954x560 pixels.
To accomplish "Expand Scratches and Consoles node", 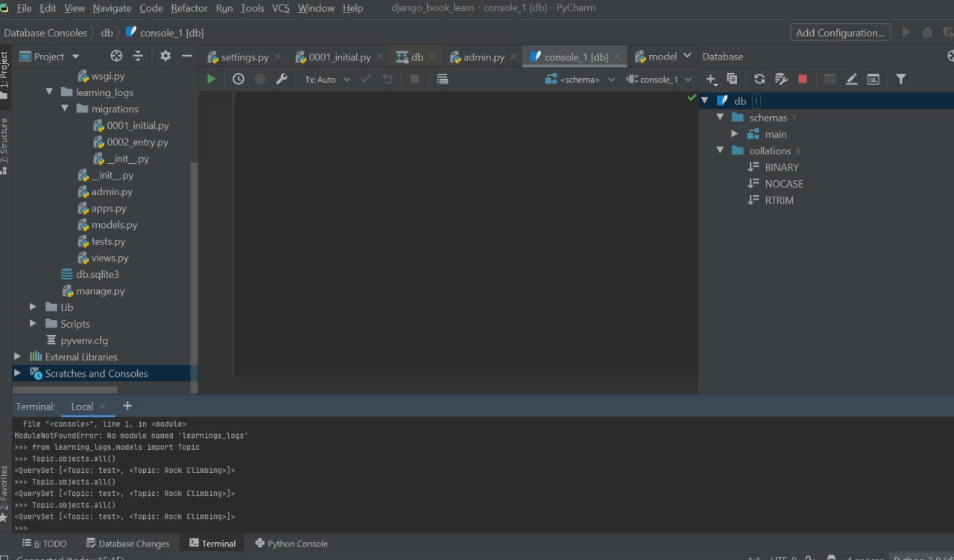I will click(18, 373).
